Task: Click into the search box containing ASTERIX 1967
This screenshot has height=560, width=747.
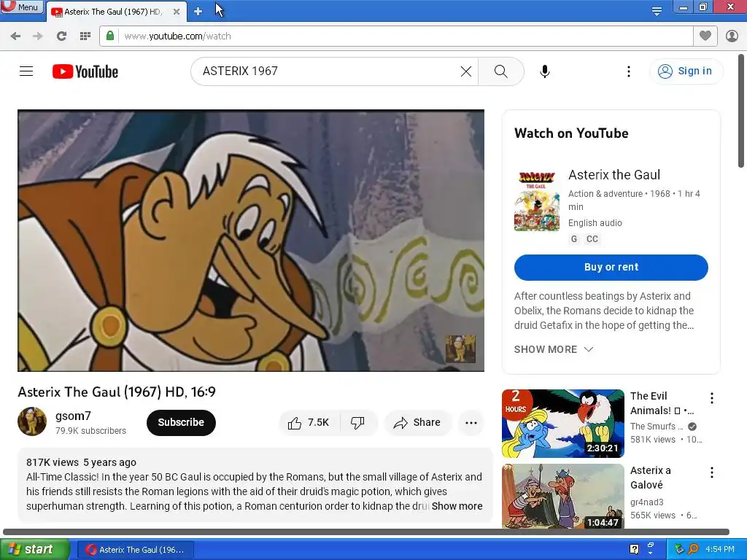Action: pos(329,71)
